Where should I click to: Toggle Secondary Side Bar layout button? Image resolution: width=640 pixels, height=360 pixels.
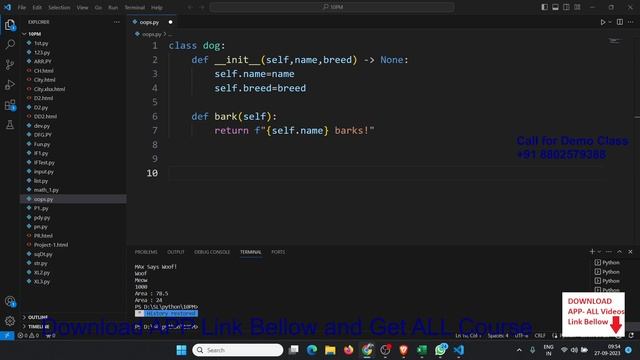pyautogui.click(x=567, y=7)
